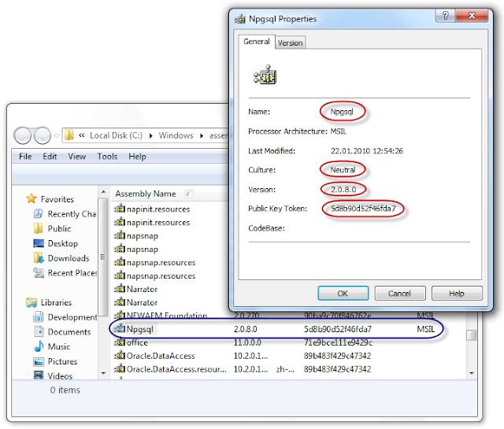
Task: Click the navigation pane scrollbar thumb
Action: (x=103, y=257)
